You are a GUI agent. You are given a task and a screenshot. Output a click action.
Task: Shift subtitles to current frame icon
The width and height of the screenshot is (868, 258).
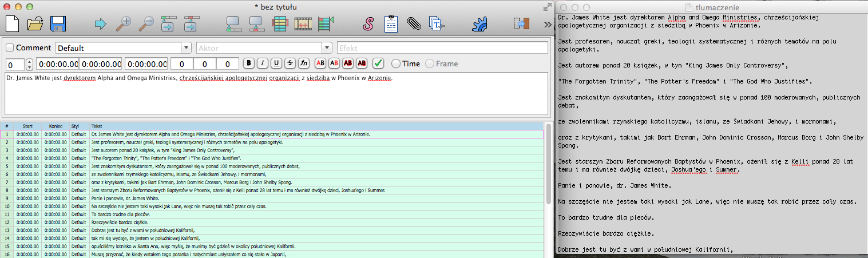(x=325, y=24)
